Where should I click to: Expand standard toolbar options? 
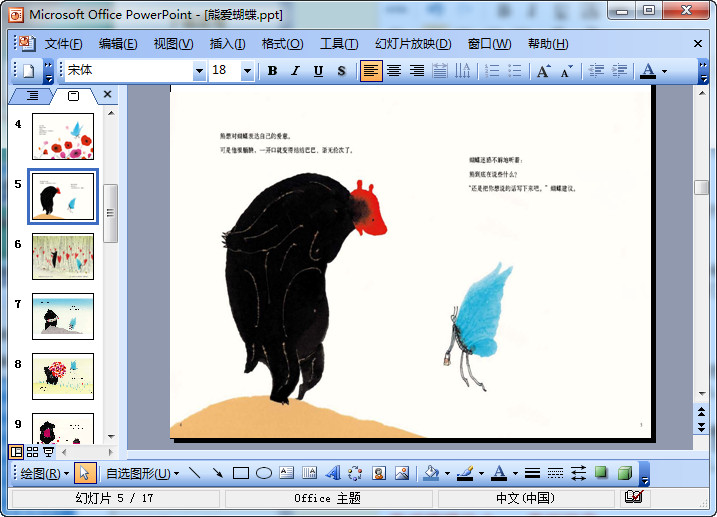click(48, 71)
